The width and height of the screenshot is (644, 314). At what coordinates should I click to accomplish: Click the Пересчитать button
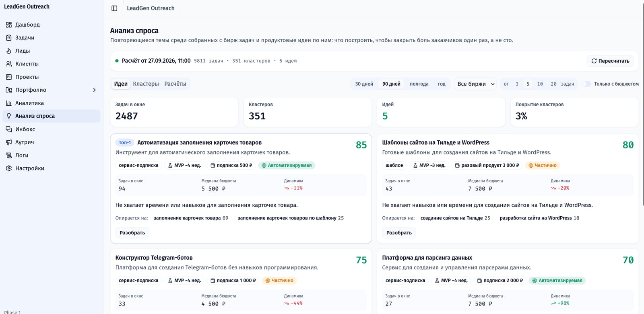pyautogui.click(x=610, y=61)
